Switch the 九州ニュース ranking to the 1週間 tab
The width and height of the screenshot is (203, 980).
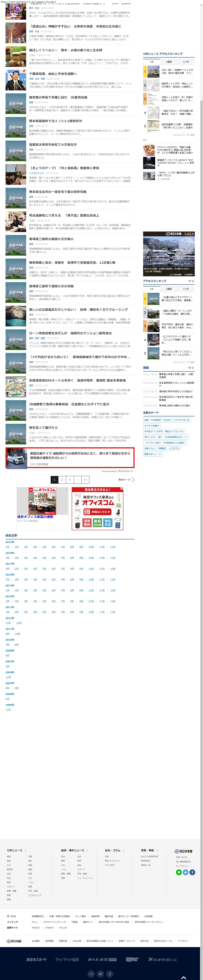tap(168, 62)
